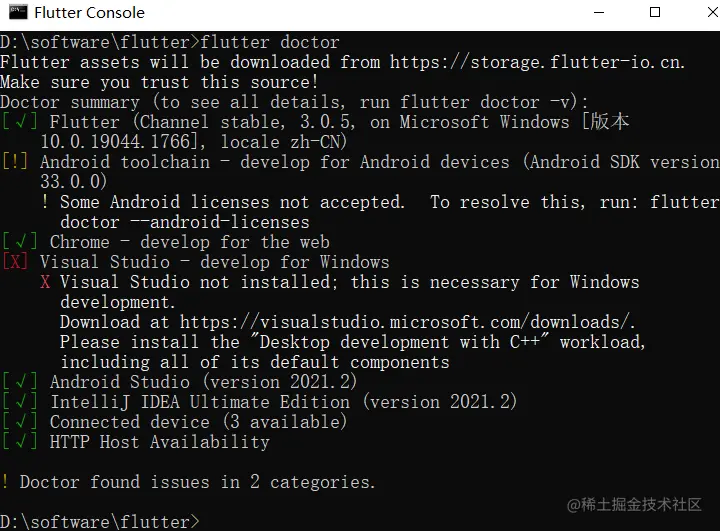Screen dimensions: 720x531
Task: Close the Flutter Console window
Action: 713,12
